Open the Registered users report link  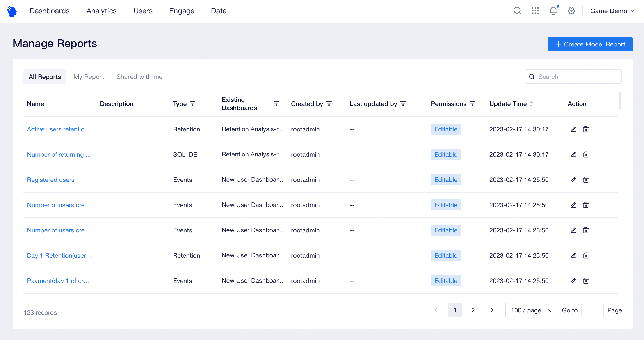pos(50,180)
